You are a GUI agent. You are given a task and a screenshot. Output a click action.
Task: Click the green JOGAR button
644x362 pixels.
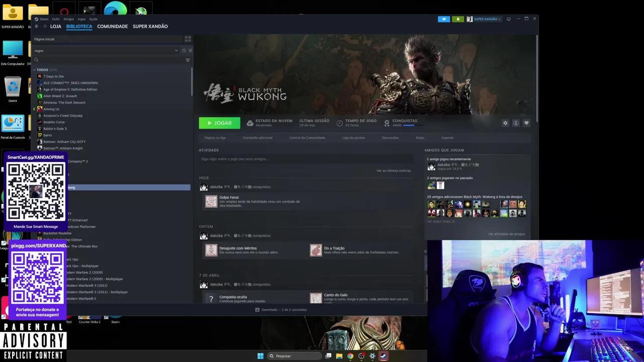pyautogui.click(x=219, y=123)
